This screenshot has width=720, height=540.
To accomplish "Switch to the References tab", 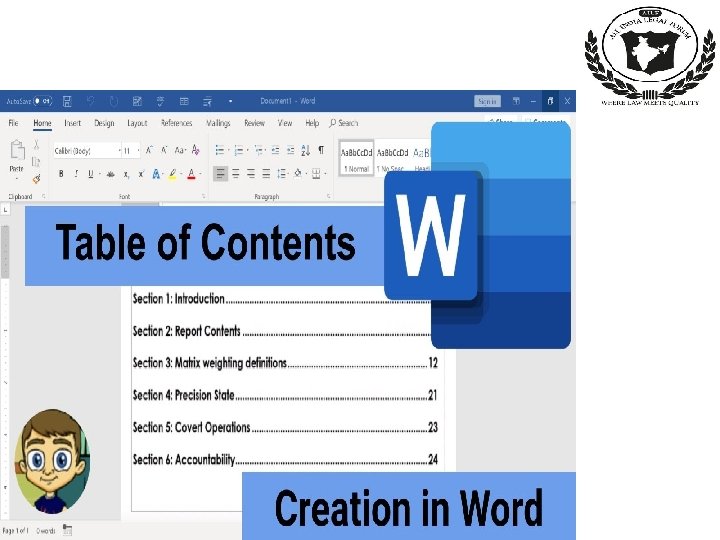I will (176, 123).
